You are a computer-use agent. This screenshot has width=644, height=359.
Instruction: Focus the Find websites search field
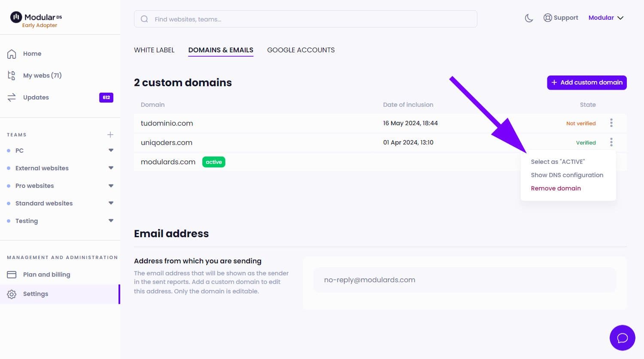[305, 19]
